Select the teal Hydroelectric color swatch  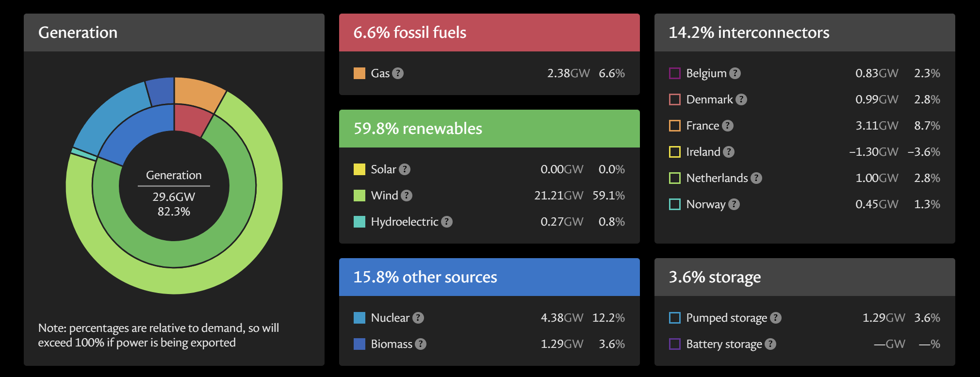point(359,222)
